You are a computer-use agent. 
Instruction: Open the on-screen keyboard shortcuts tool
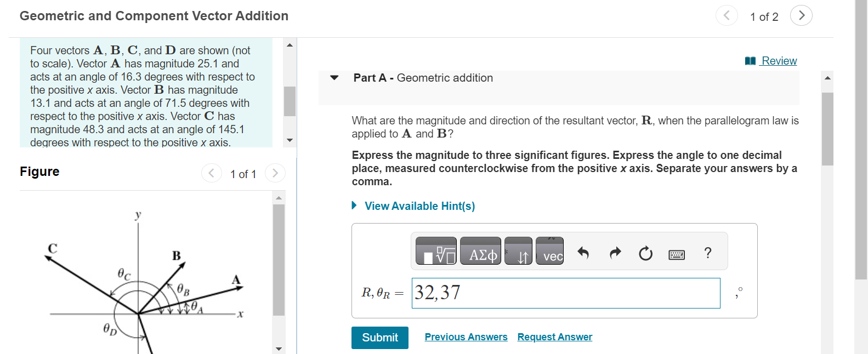point(677,254)
